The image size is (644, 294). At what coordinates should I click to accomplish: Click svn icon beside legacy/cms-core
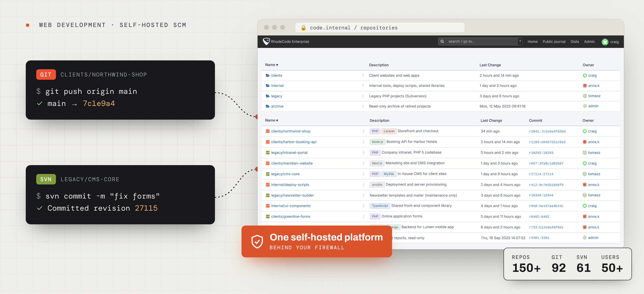(267, 174)
